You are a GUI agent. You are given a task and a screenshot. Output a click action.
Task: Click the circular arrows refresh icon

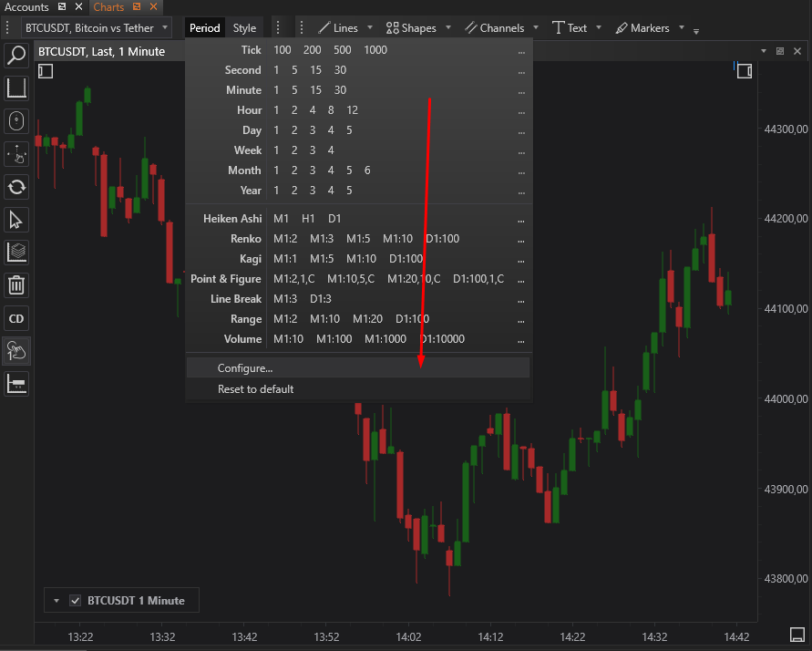pyautogui.click(x=16, y=187)
